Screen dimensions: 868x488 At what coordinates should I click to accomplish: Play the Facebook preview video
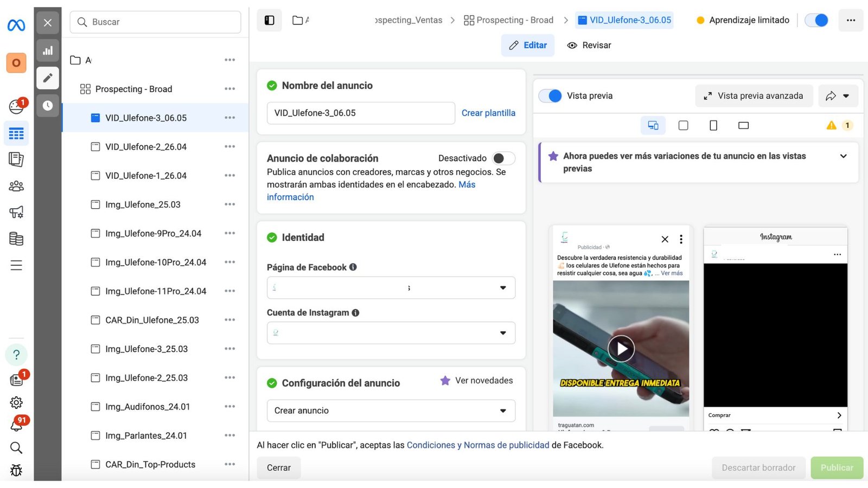(621, 349)
